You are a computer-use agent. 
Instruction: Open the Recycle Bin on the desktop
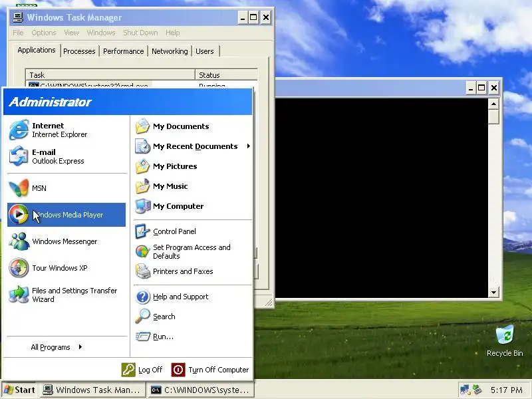point(505,341)
